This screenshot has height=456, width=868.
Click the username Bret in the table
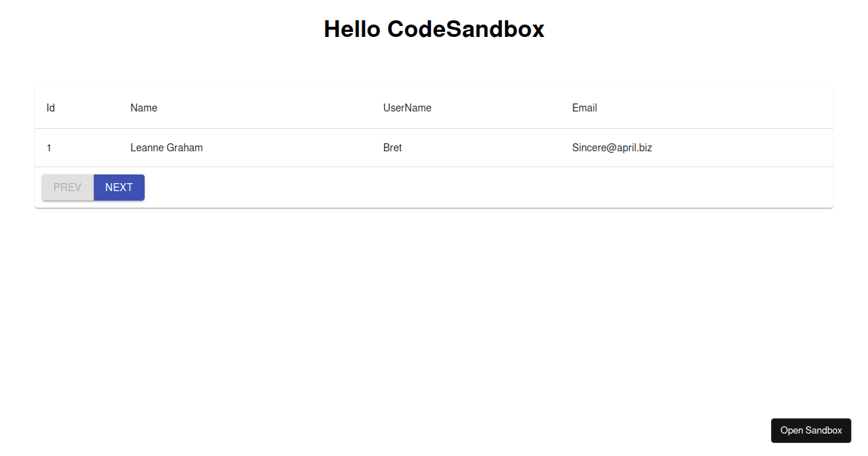[x=392, y=147]
